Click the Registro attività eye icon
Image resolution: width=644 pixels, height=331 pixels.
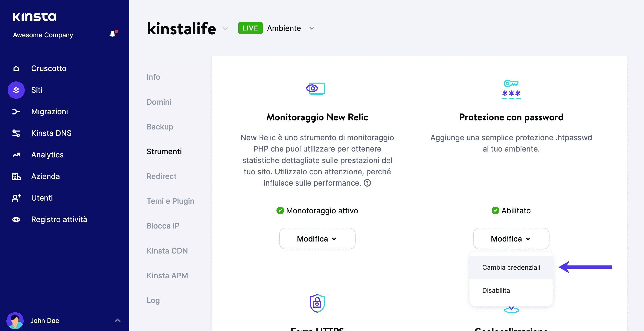click(16, 220)
